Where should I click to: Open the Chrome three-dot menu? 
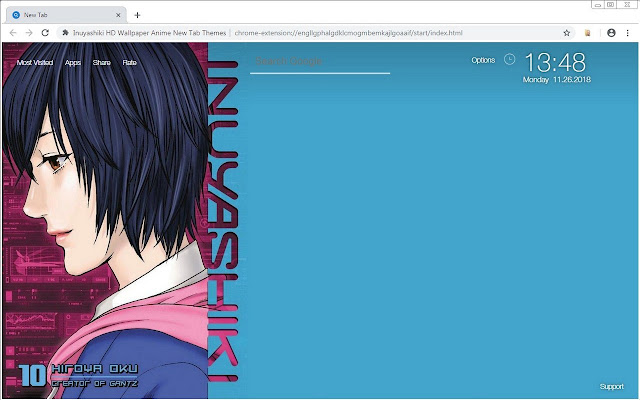pos(627,33)
